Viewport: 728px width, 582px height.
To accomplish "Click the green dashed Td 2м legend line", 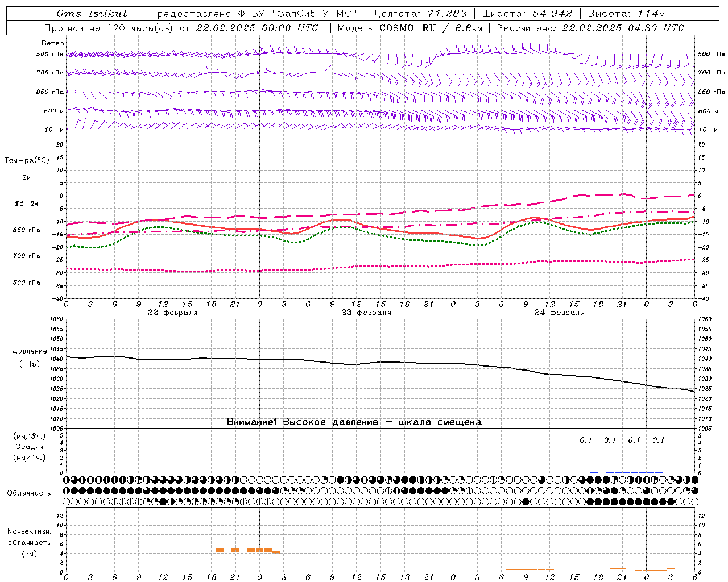I will coord(26,210).
